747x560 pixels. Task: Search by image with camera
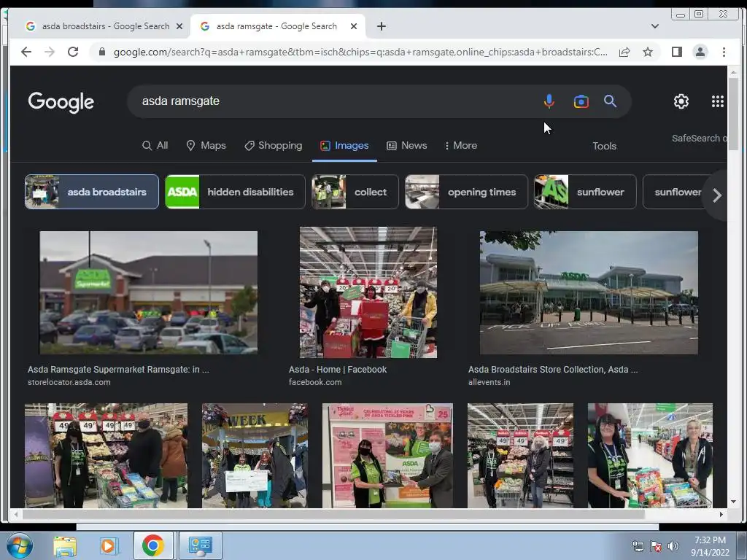pos(581,101)
